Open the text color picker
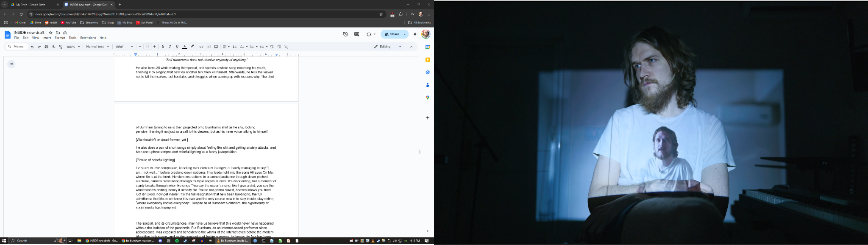868x245 pixels. pyautogui.click(x=184, y=47)
